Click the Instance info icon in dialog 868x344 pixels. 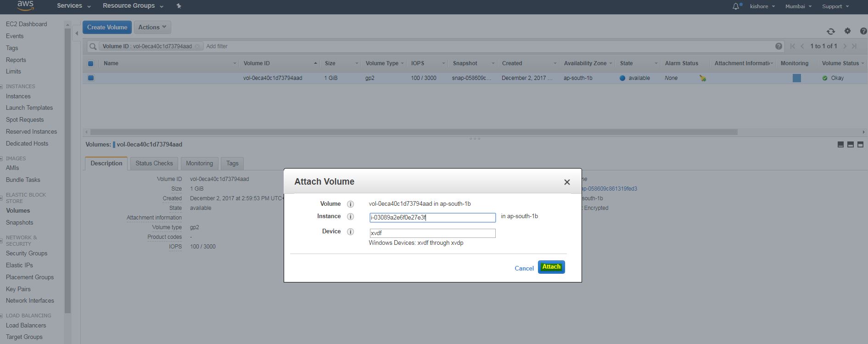350,216
